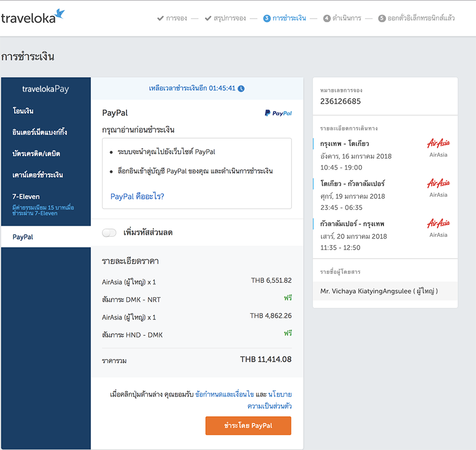Click สัมภาระ DMK - NRT row label
Image resolution: width=476 pixels, height=450 pixels.
click(131, 299)
